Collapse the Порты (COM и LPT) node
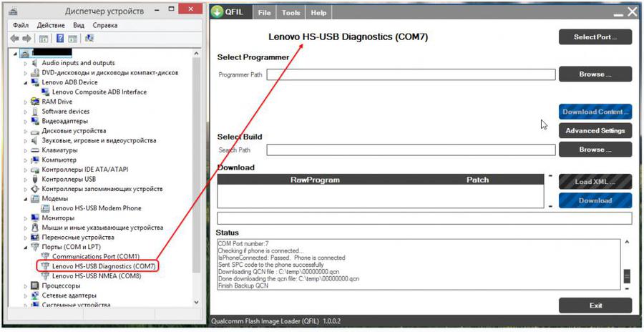This screenshot has width=644, height=332. [x=26, y=248]
